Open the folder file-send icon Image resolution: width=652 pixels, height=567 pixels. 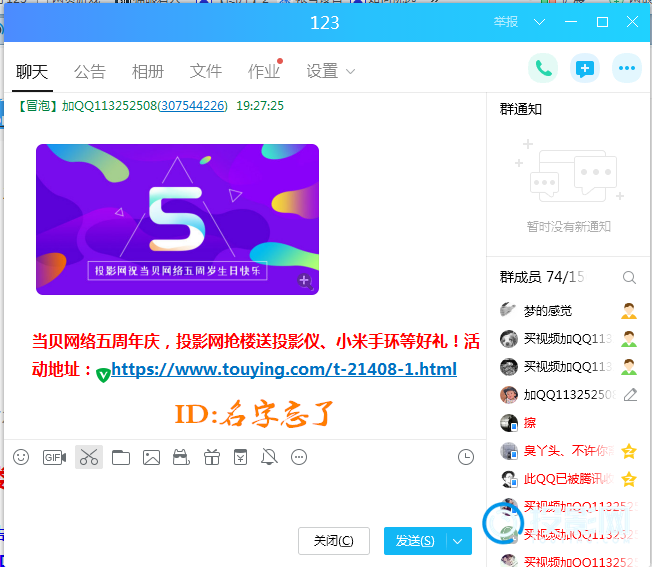[121, 457]
